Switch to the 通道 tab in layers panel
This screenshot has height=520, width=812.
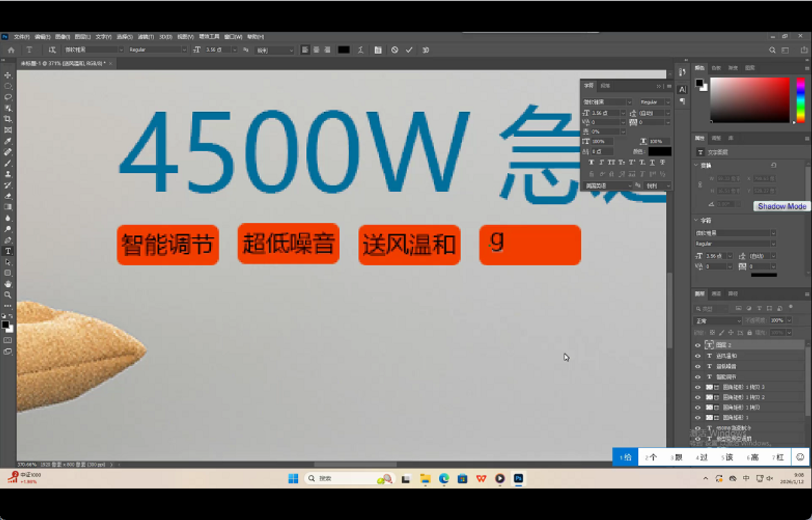(716, 294)
